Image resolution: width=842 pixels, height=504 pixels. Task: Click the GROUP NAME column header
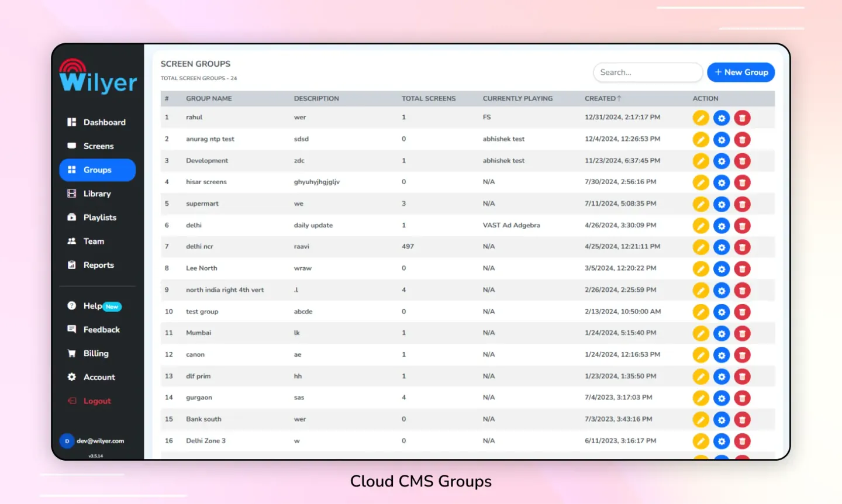pos(209,99)
